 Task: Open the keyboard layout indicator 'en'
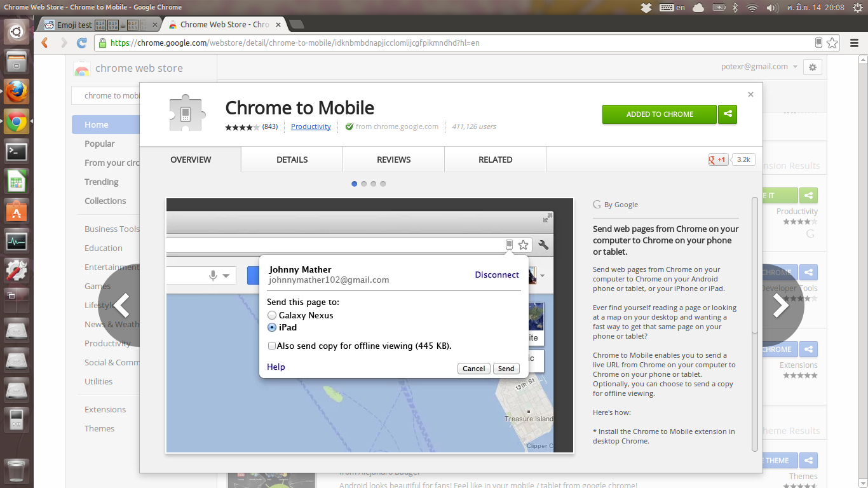[673, 8]
